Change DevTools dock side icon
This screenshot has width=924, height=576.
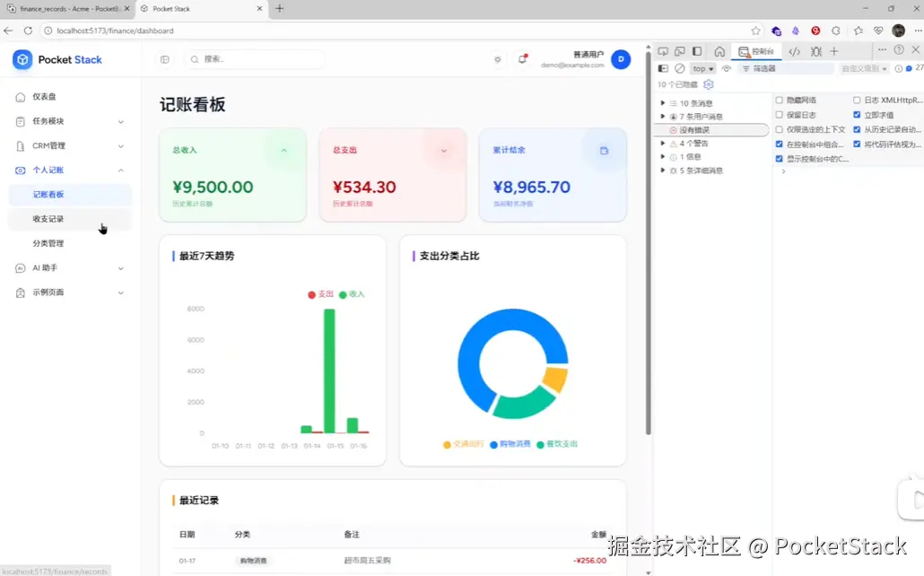(x=697, y=51)
